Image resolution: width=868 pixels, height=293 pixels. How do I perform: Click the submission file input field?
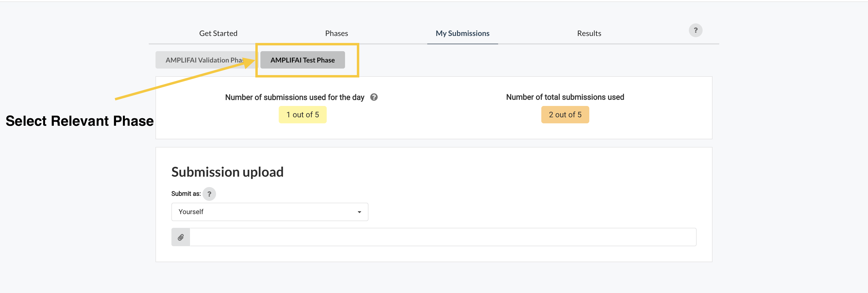(x=443, y=237)
